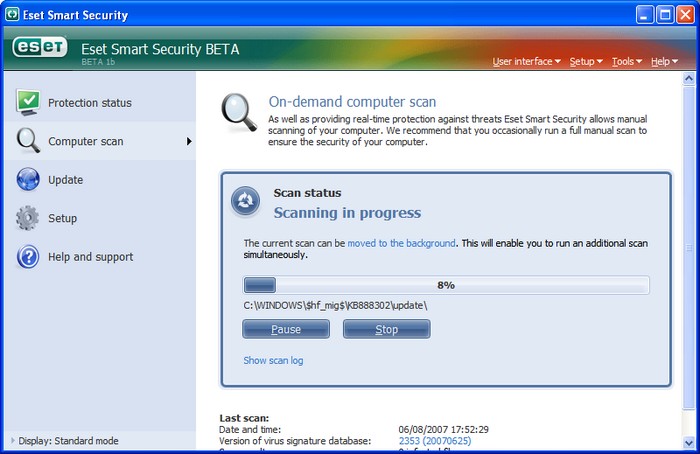
Task: Select Computer scan in the sidebar
Action: 100,141
